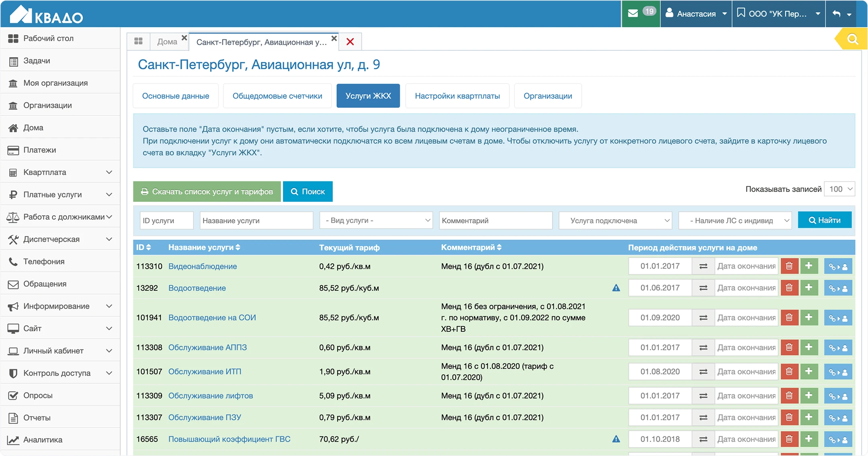Open the dashboard grid tab icon
Image resolution: width=868 pixels, height=456 pixels.
tap(139, 41)
